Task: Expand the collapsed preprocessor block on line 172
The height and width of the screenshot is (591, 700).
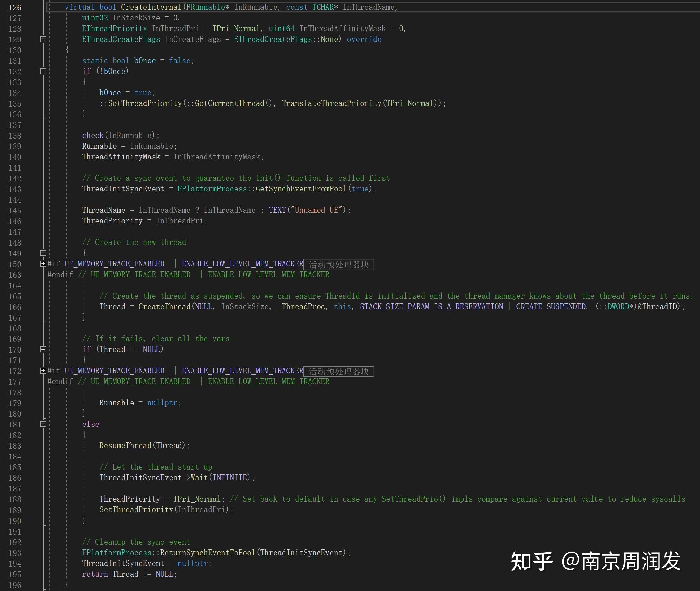Action: point(43,371)
